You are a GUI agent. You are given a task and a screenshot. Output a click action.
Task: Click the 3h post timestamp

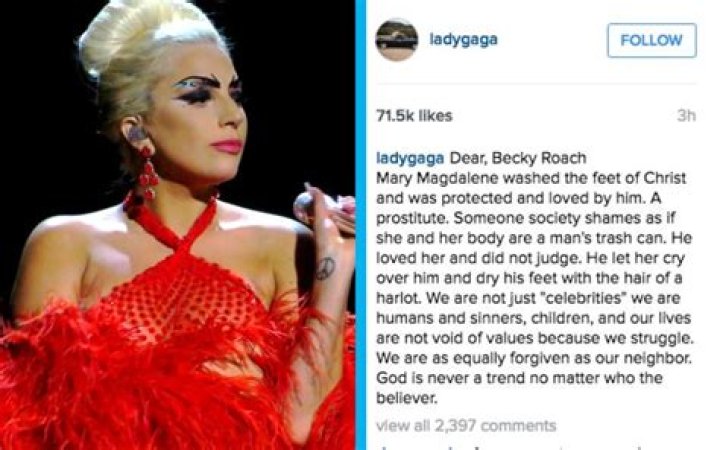686,116
